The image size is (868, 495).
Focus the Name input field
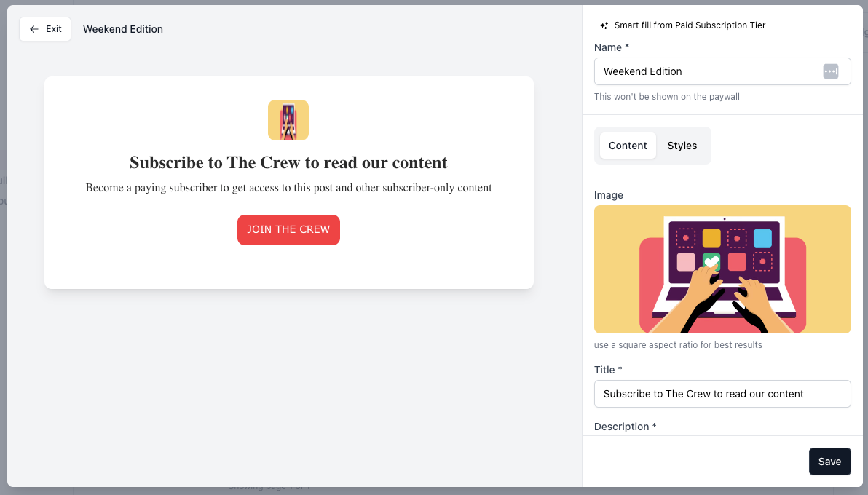[706, 71]
